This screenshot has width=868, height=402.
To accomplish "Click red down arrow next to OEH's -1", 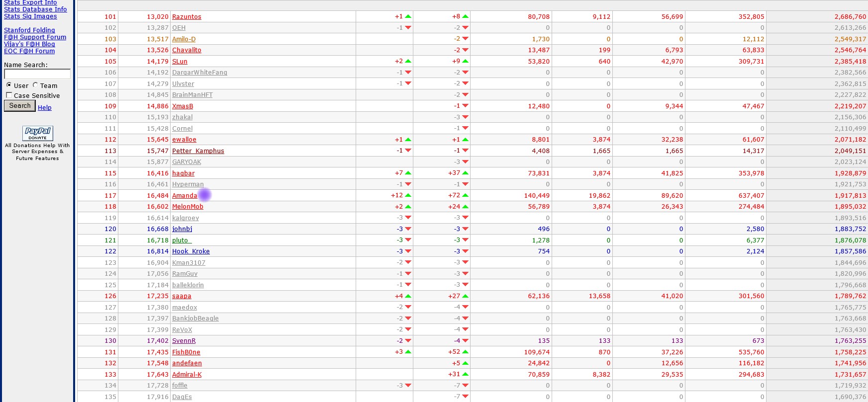I will pyautogui.click(x=408, y=28).
